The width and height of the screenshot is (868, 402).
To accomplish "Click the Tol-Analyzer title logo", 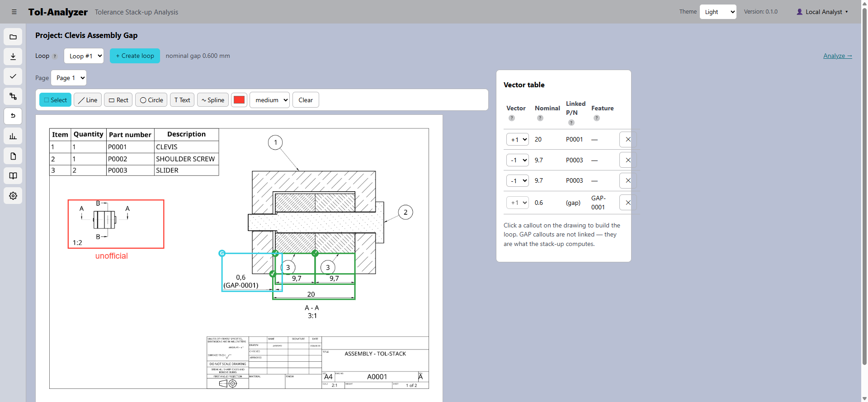I will tap(58, 12).
